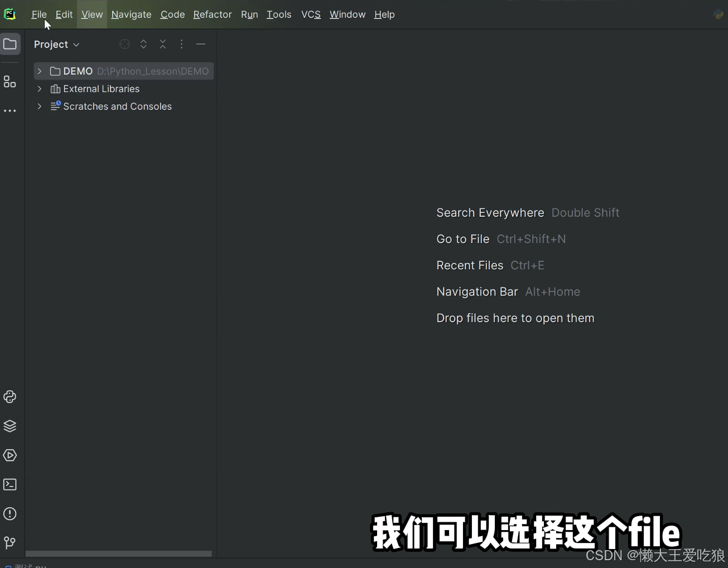Open the Git version control icon

[10, 542]
